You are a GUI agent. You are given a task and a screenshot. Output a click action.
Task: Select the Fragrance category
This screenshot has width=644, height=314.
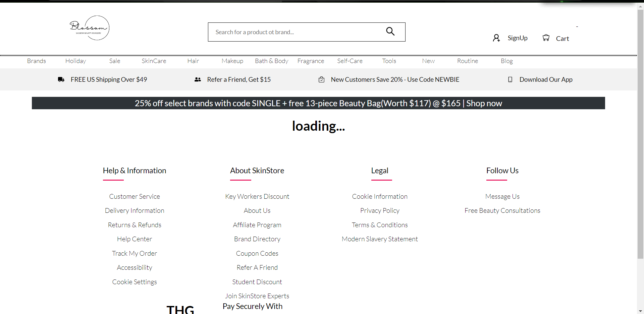(311, 61)
